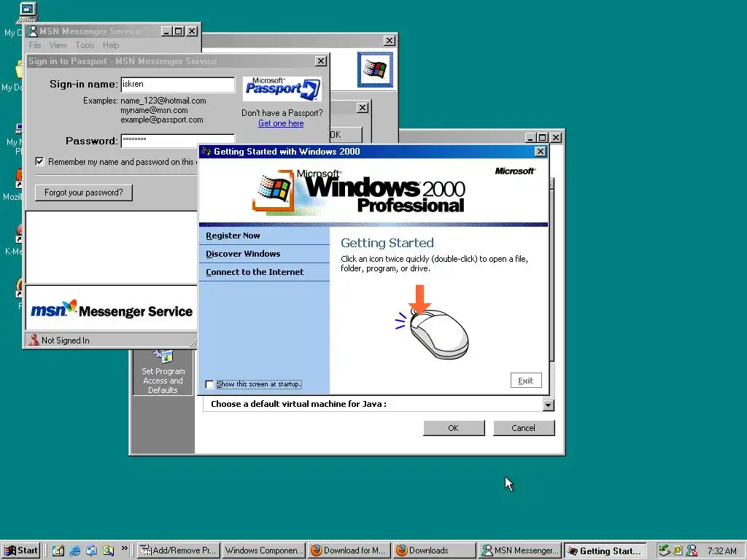This screenshot has height=560, width=747.
Task: Open Tools menu in MSN Messenger
Action: 85,45
